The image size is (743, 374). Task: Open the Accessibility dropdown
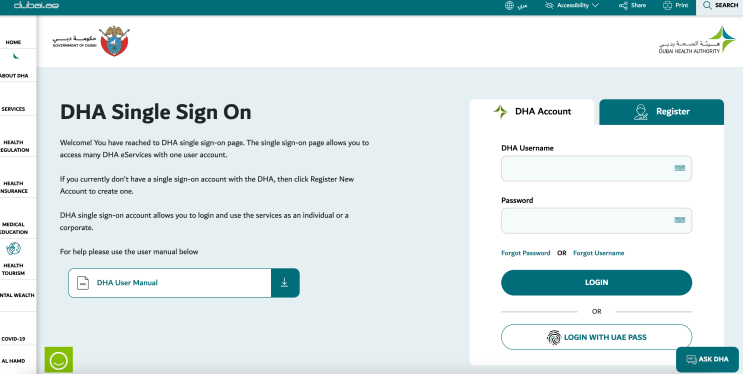(x=572, y=6)
